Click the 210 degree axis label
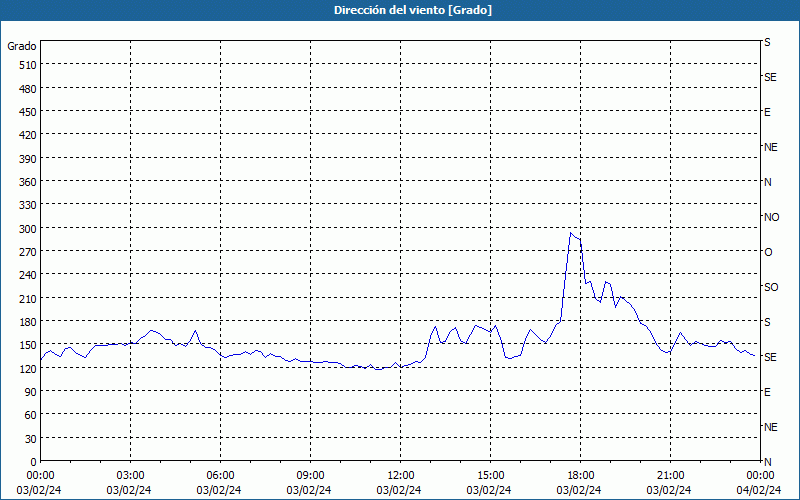Image resolution: width=800 pixels, height=500 pixels. (x=28, y=298)
